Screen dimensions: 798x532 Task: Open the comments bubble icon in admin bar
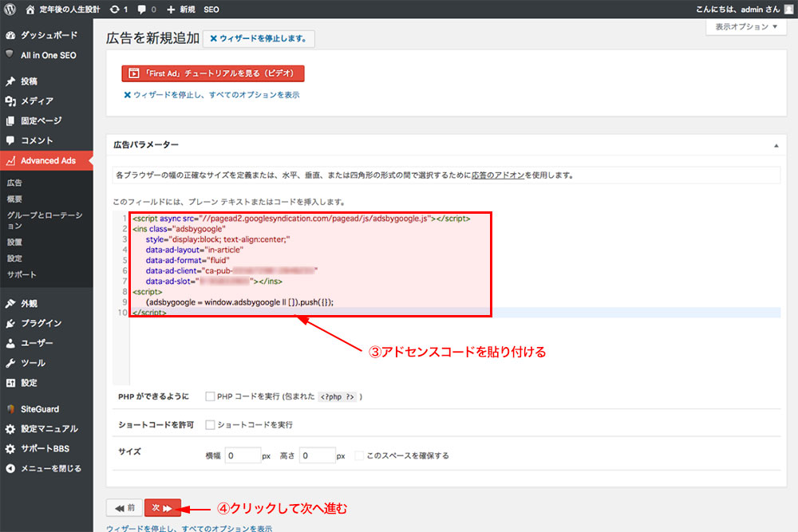141,10
